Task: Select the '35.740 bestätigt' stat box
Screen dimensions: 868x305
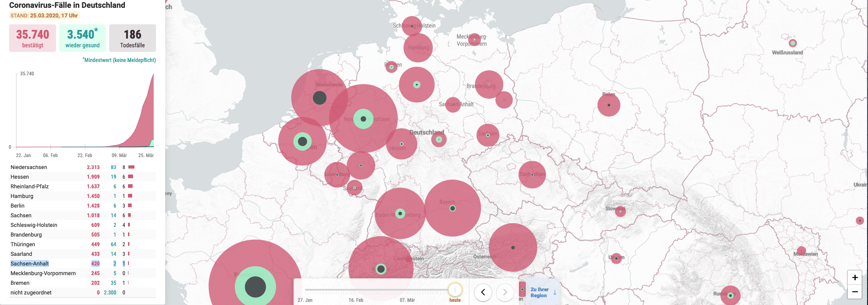Action: click(33, 38)
